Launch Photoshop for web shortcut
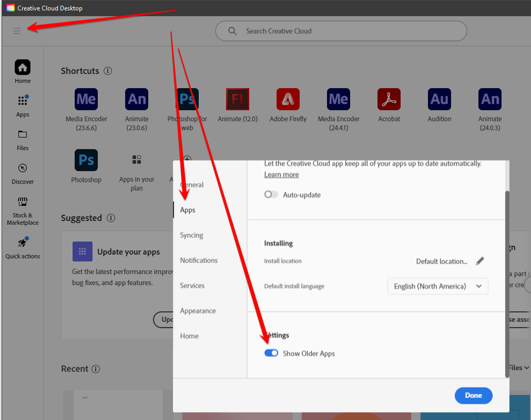 (x=187, y=99)
